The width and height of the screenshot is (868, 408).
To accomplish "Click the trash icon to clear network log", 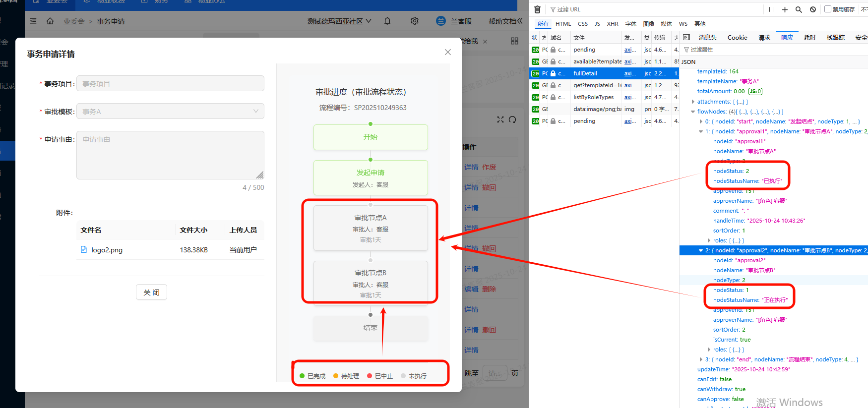I will 537,9.
